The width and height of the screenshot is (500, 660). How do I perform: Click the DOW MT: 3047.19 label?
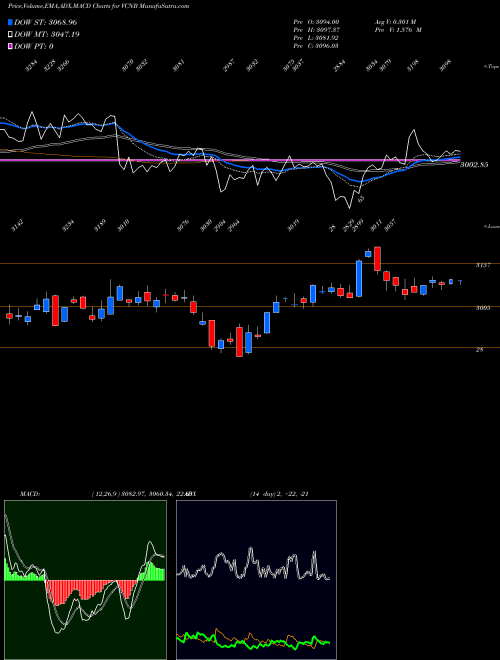click(x=47, y=34)
